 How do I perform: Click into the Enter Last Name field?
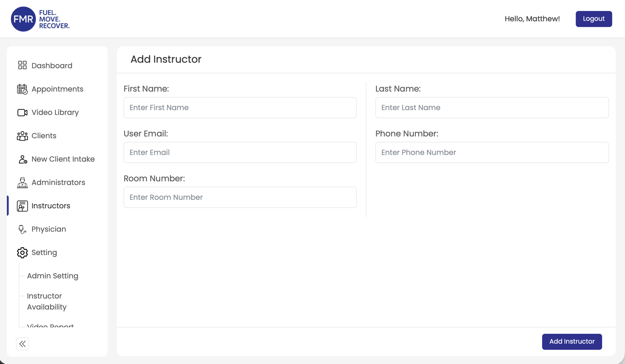(492, 108)
